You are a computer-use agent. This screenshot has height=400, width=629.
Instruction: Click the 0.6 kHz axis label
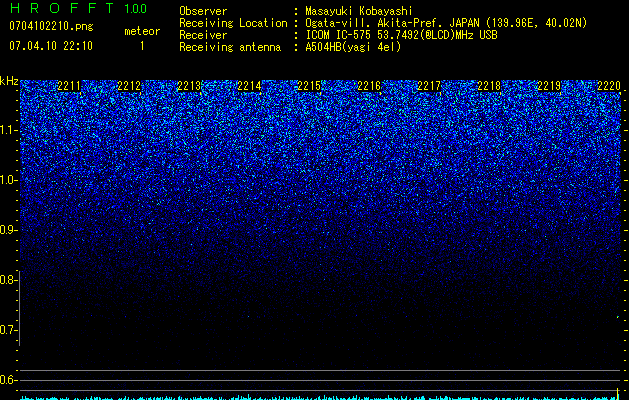click(x=9, y=380)
